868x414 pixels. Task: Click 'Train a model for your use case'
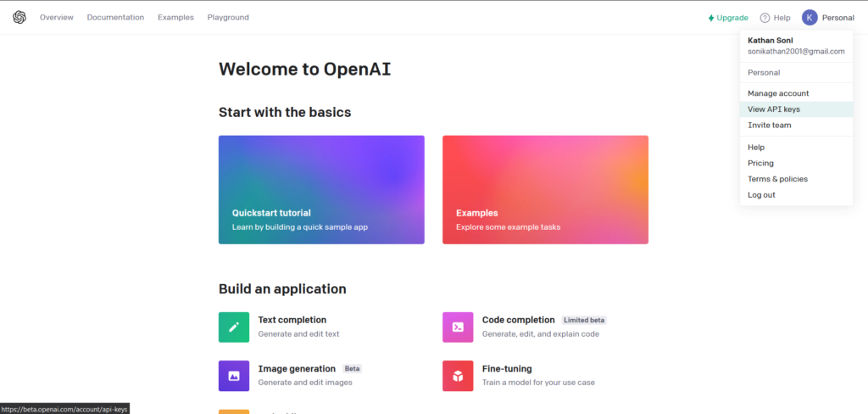click(538, 383)
